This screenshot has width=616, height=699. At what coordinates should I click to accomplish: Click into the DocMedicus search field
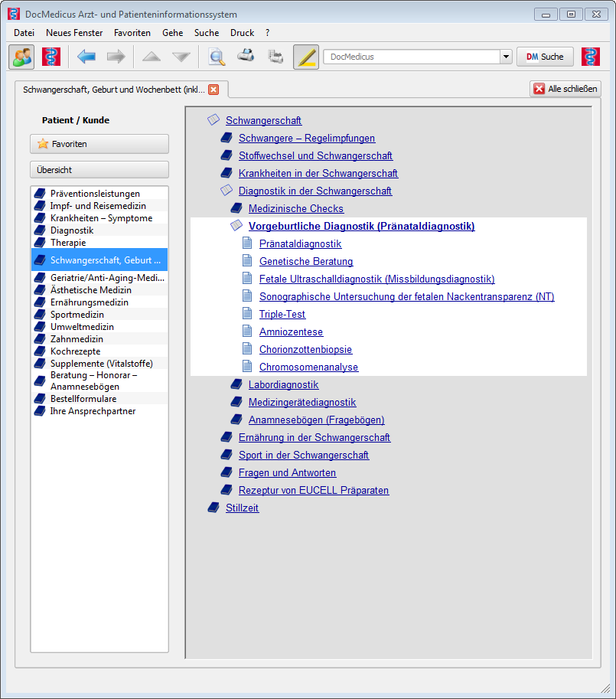[412, 57]
